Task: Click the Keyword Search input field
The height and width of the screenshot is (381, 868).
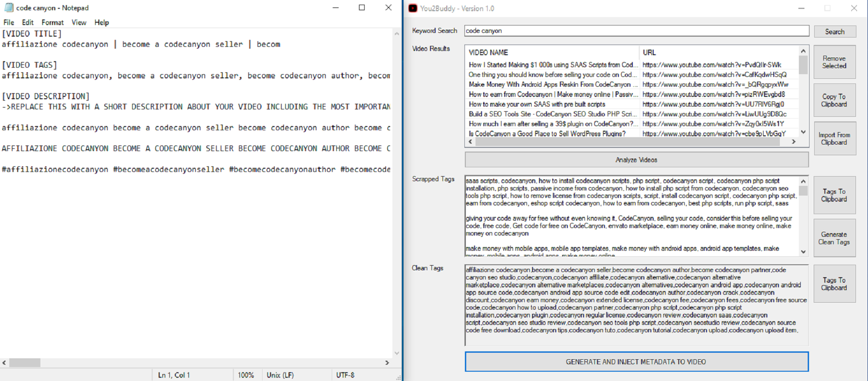Action: click(x=637, y=31)
